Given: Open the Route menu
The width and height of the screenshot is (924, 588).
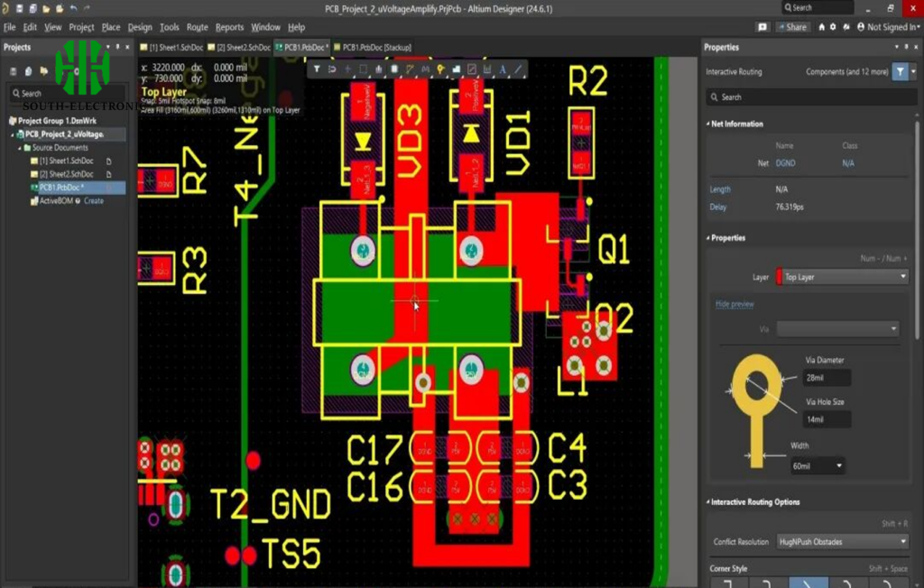Looking at the screenshot, I should pyautogui.click(x=197, y=27).
